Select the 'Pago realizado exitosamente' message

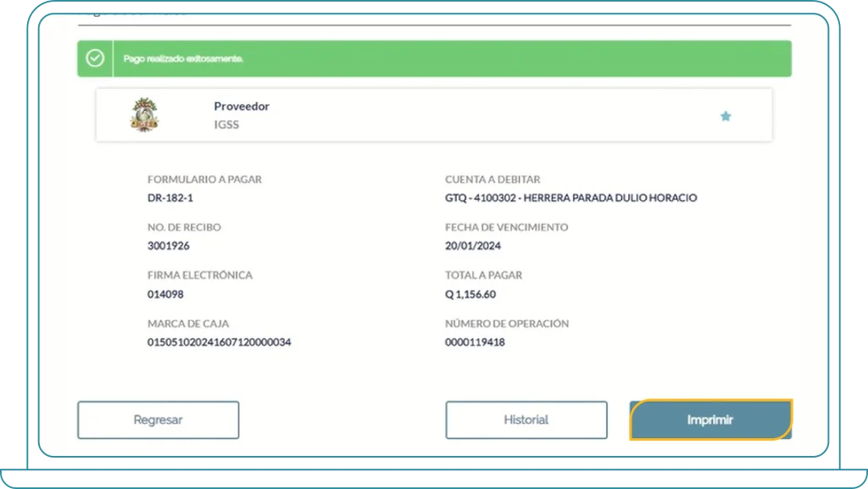coord(183,58)
